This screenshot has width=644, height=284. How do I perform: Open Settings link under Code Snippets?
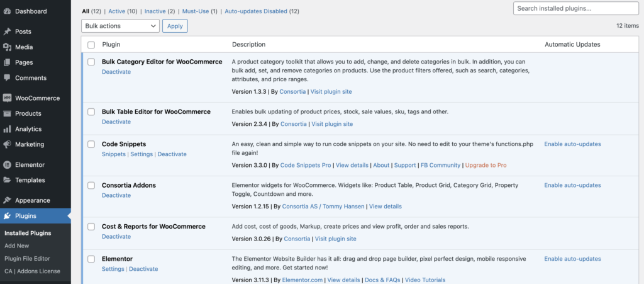(142, 154)
